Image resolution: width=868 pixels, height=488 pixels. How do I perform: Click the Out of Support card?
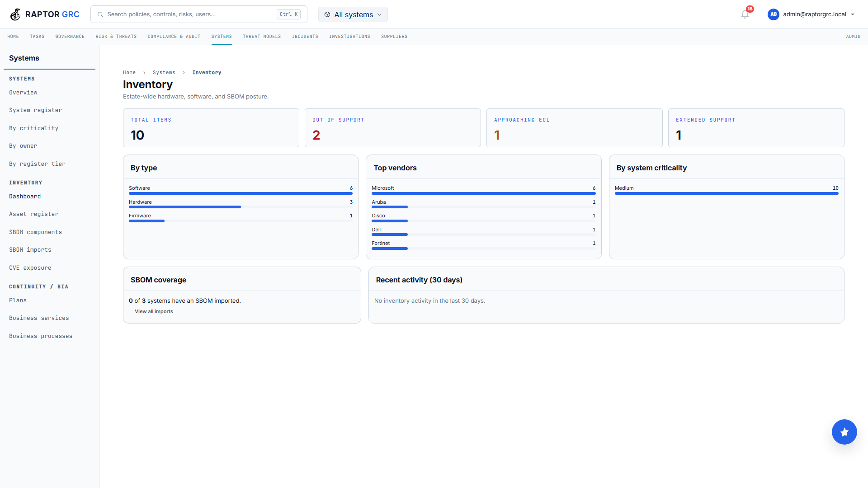point(392,128)
